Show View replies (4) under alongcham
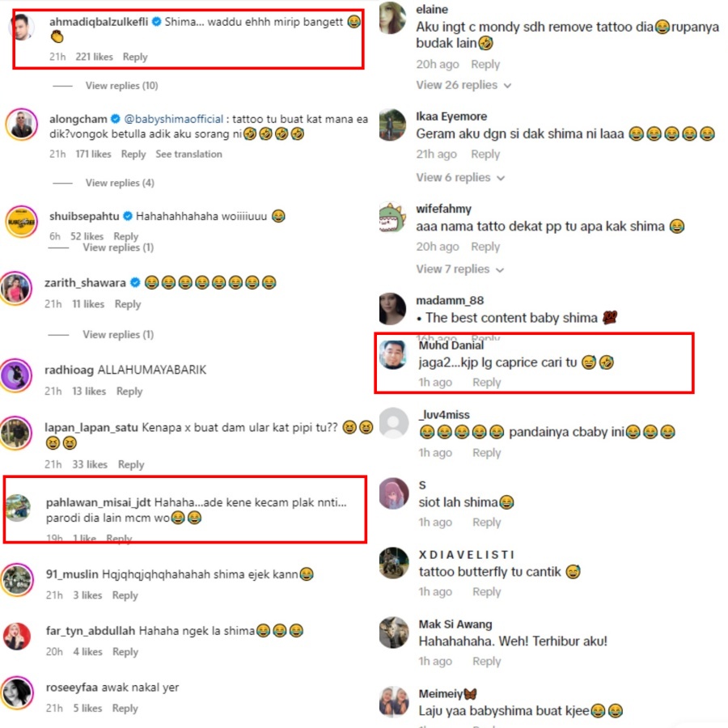The height and width of the screenshot is (728, 728). [x=120, y=183]
